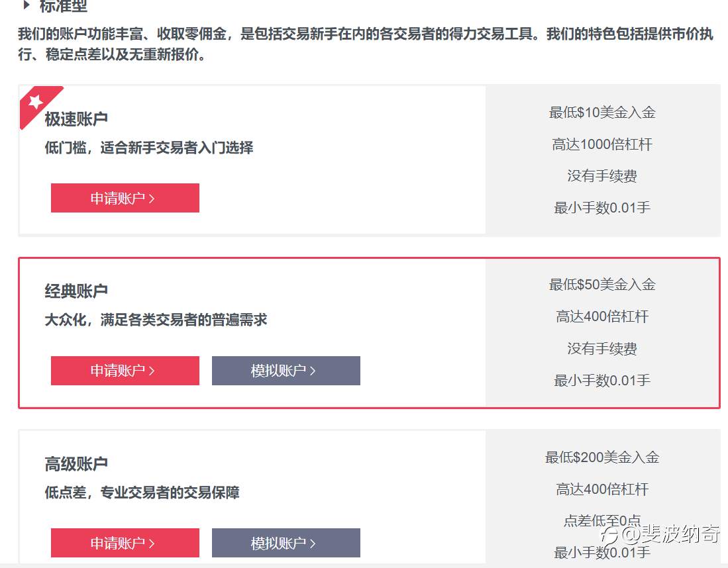Open demo account for 经典账户
This screenshot has width=728, height=568.
[286, 371]
